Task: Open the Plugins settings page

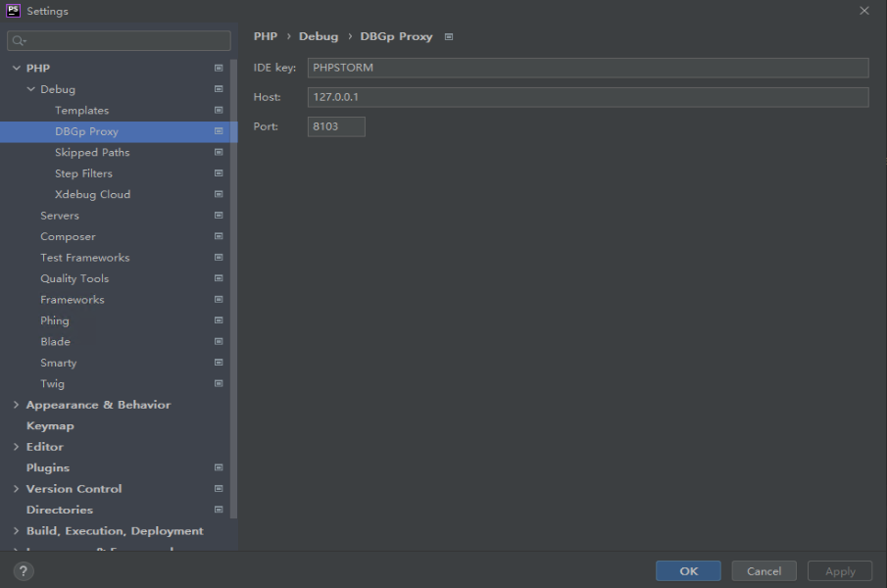Action: tap(47, 467)
